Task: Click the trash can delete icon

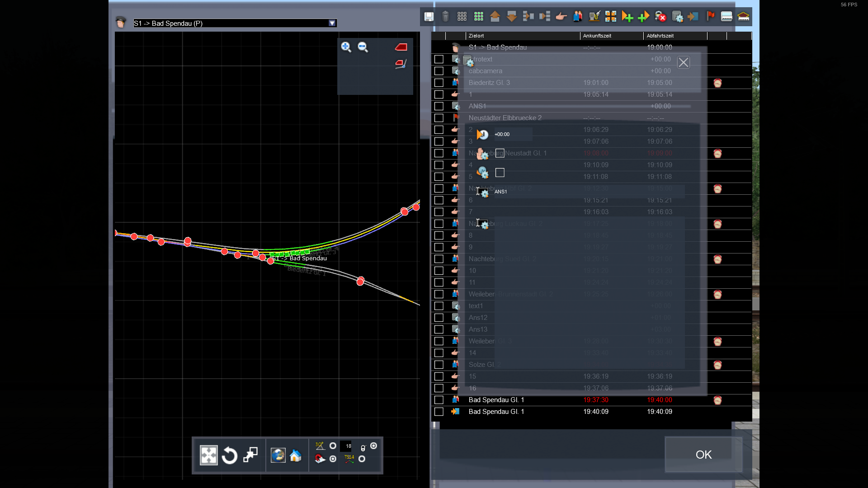Action: click(445, 17)
